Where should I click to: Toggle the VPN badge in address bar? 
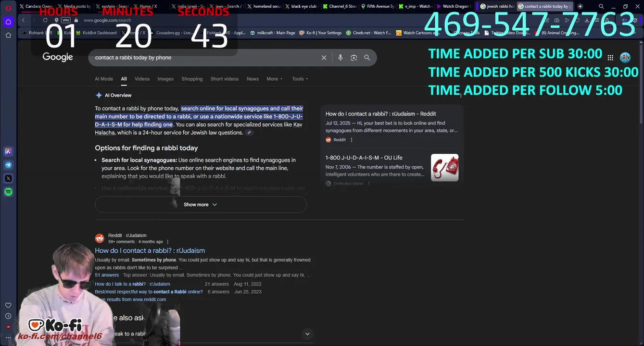(x=66, y=20)
